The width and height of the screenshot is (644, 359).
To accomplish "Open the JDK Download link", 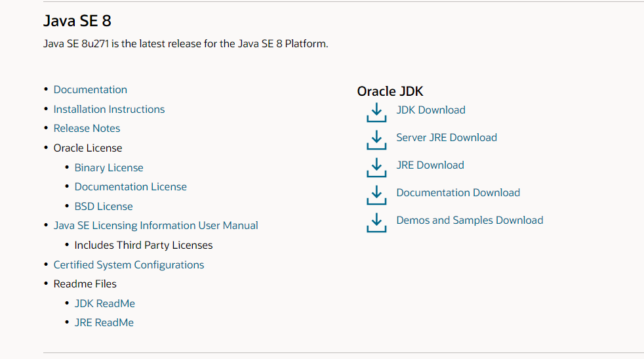I will pyautogui.click(x=430, y=110).
